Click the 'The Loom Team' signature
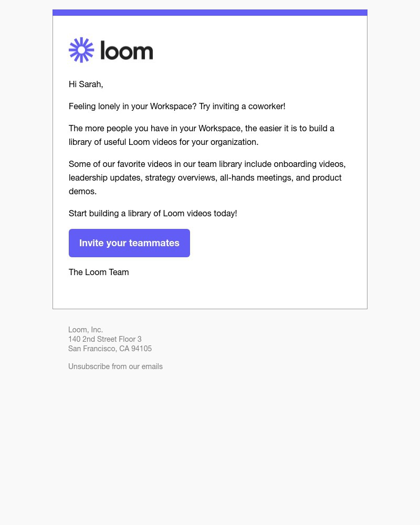The width and height of the screenshot is (420, 525). tap(99, 272)
